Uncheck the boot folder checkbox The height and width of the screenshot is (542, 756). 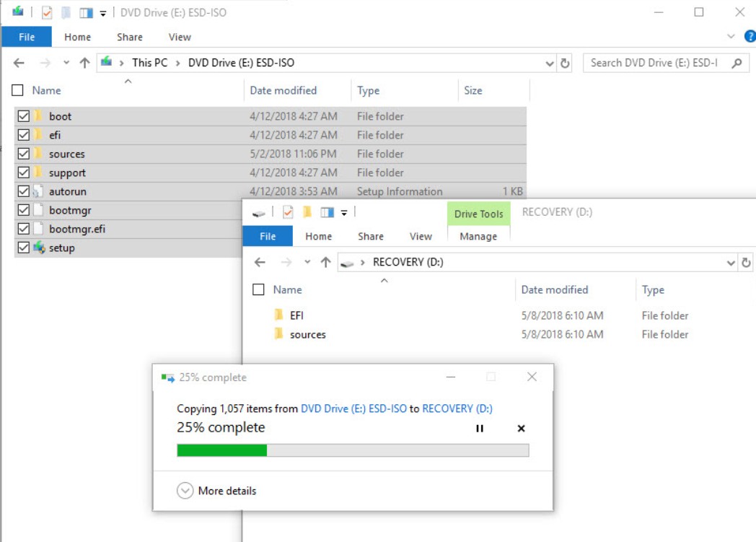pyautogui.click(x=23, y=116)
